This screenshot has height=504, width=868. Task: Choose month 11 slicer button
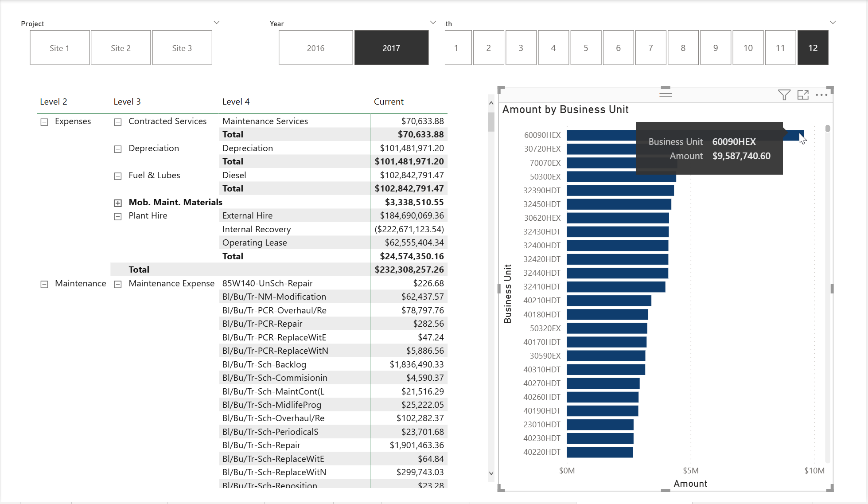point(780,48)
